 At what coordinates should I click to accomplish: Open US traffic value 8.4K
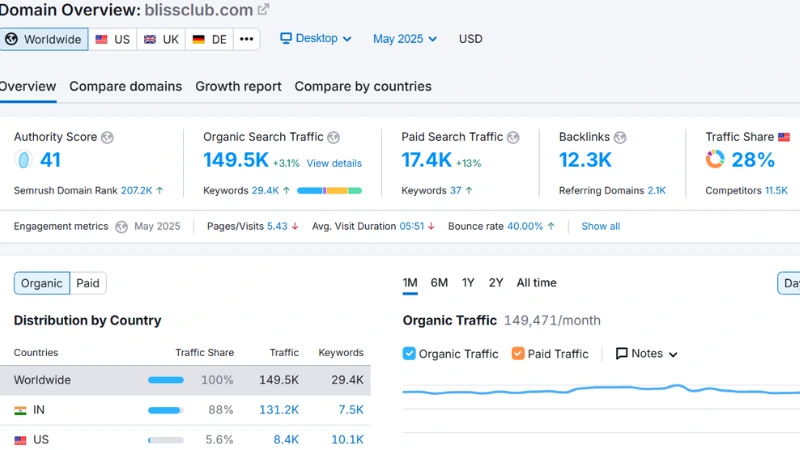pyautogui.click(x=286, y=439)
